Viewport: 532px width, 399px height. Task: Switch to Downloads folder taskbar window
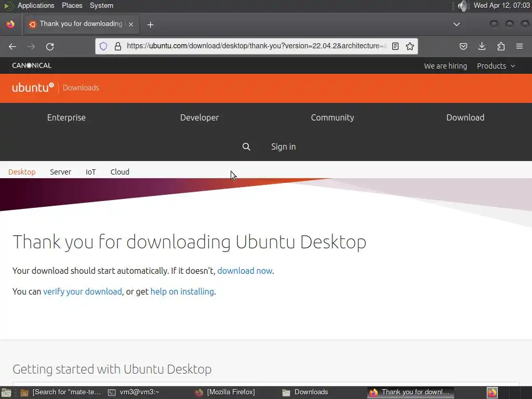305,392
